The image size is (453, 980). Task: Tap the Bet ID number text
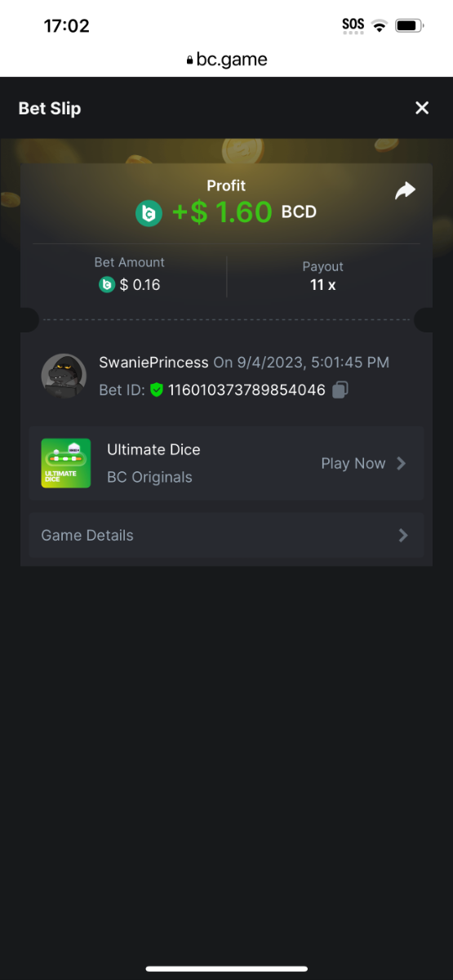[x=246, y=390]
